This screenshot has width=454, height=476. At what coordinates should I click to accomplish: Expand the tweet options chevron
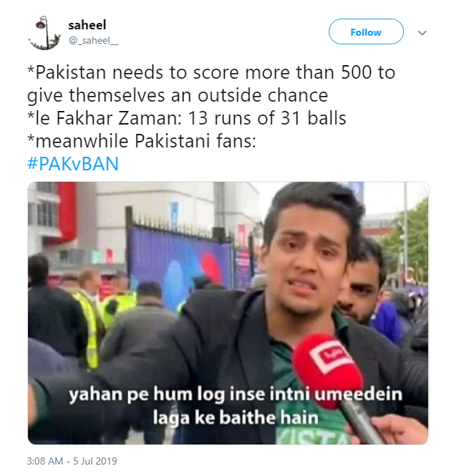[x=422, y=32]
